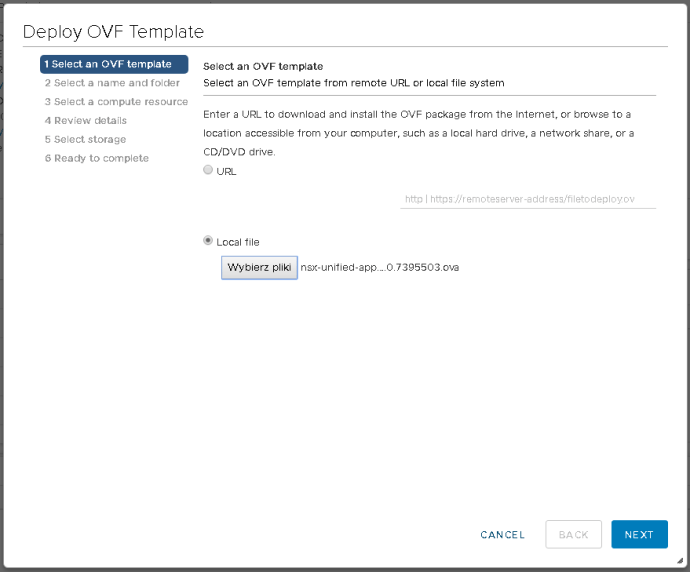Screen dimensions: 690x572
Task: Click the remote server URL input field
Action: [x=527, y=199]
